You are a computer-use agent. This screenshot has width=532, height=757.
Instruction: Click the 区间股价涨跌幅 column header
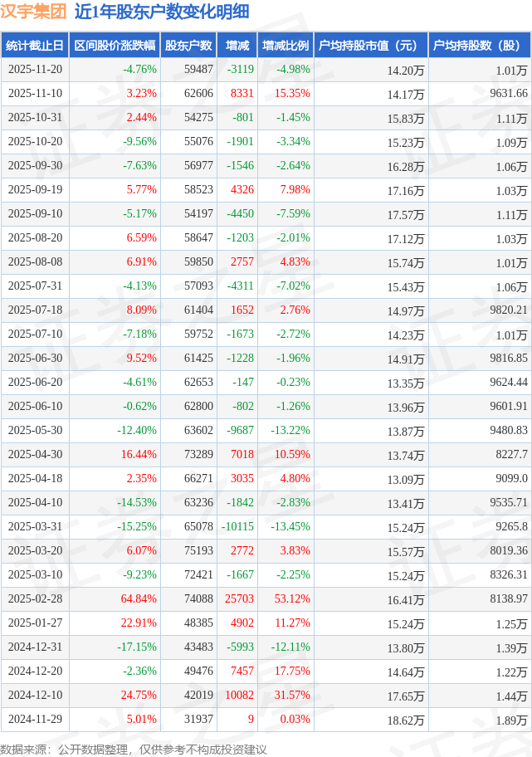114,46
